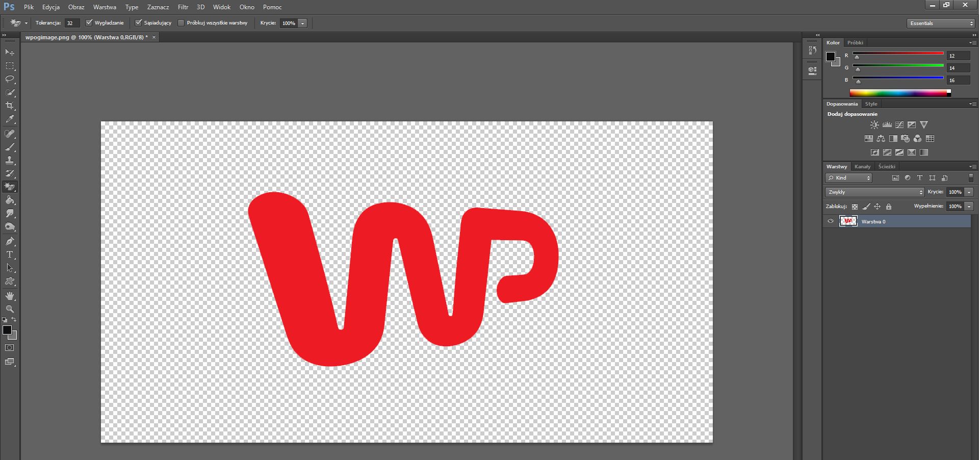Open the Properties panel icon
Viewport: 980px width, 460px height.
813,70
